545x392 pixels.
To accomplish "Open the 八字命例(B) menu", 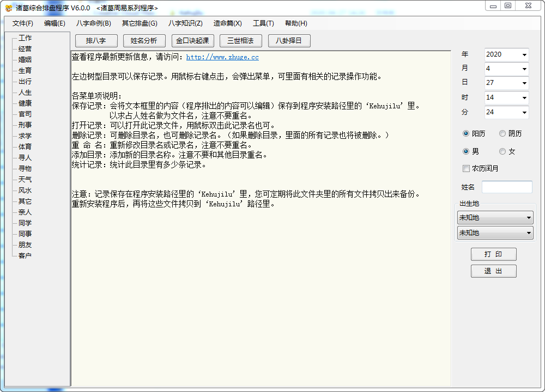I will [x=94, y=23].
